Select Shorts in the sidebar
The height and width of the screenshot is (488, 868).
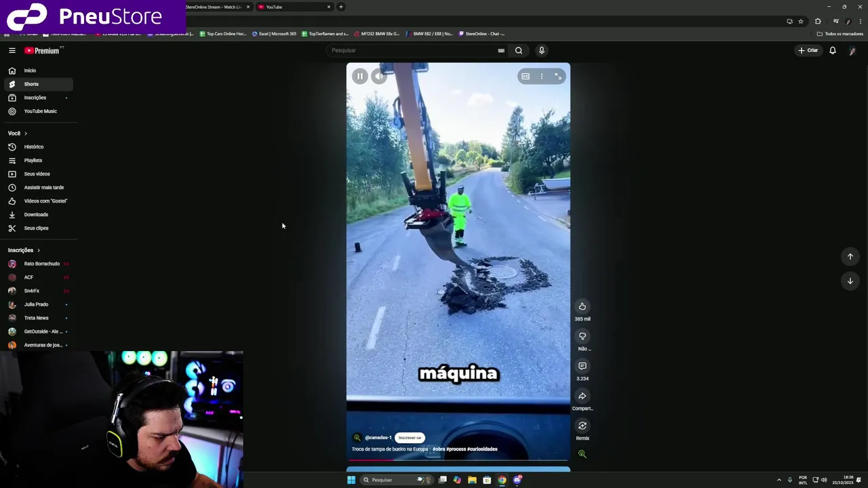[x=38, y=84]
